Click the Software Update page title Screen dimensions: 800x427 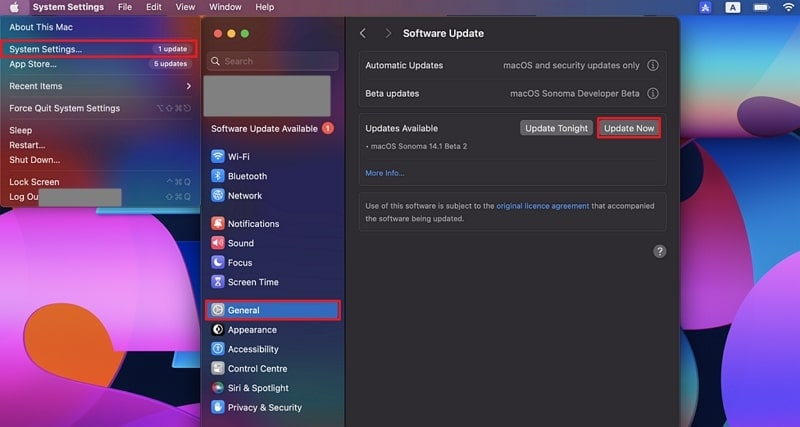point(443,33)
